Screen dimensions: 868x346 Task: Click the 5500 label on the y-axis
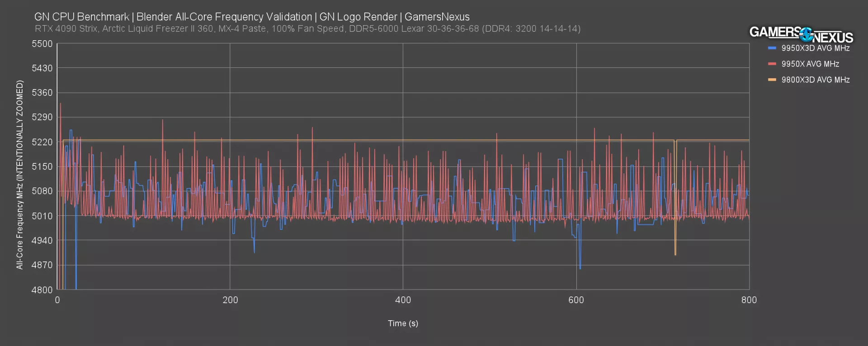point(42,44)
